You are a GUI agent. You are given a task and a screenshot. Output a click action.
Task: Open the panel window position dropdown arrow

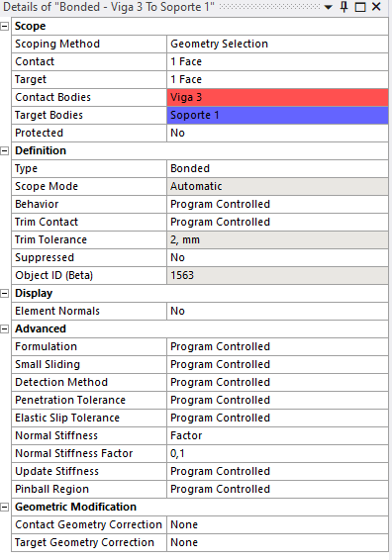(329, 7)
